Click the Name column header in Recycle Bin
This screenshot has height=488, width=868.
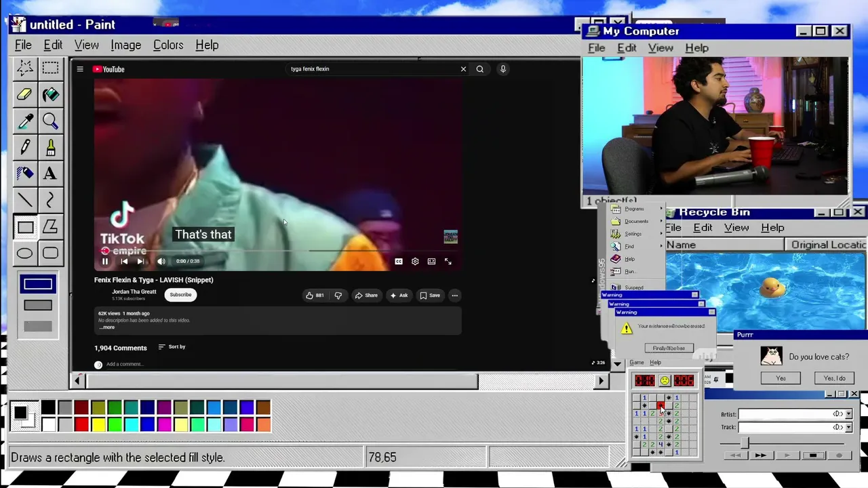724,245
